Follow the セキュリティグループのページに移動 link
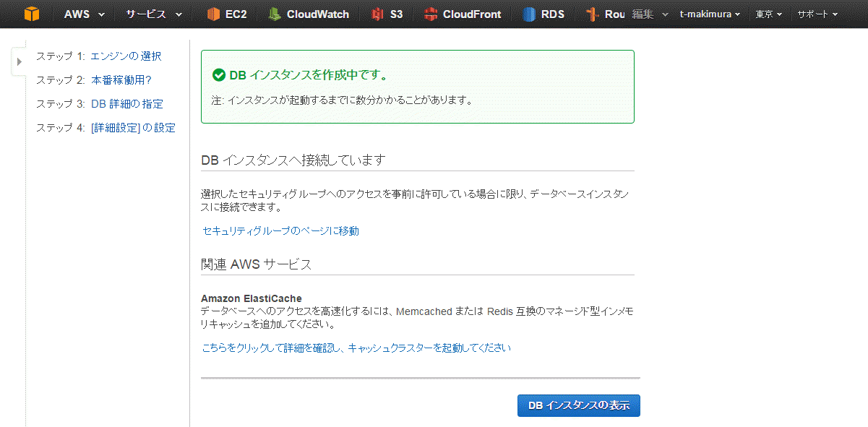This screenshot has height=427, width=868. click(280, 230)
